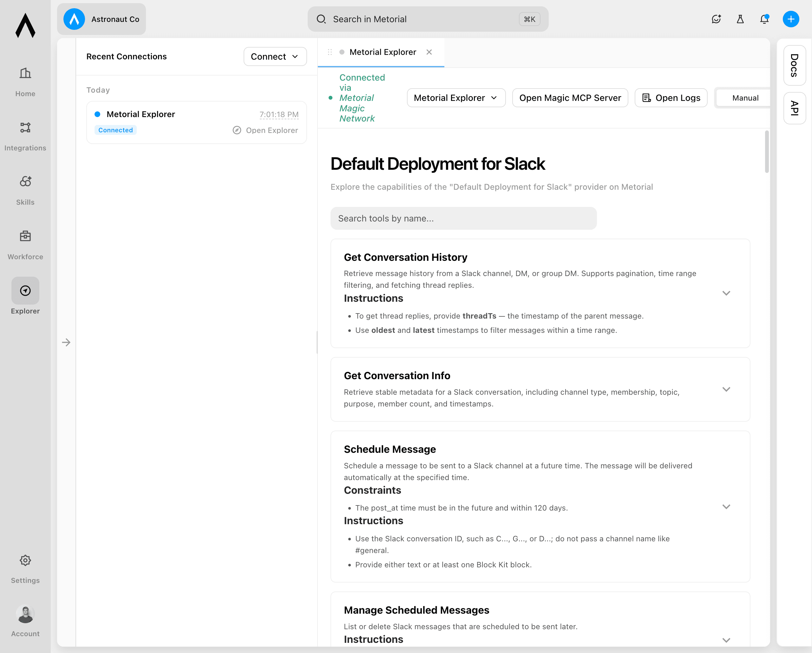Open the Workforce section
The image size is (812, 653).
(25, 245)
